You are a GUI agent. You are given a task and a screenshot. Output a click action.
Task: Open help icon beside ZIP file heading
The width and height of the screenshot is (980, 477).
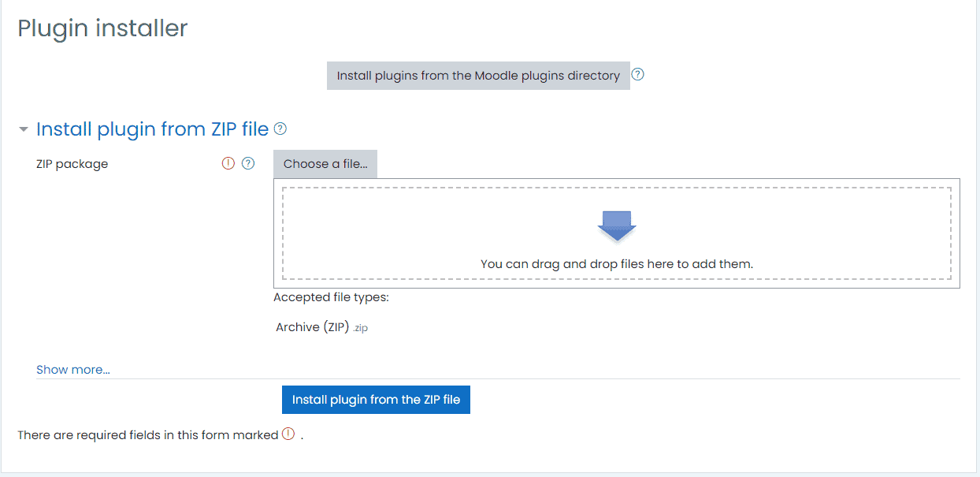[280, 129]
